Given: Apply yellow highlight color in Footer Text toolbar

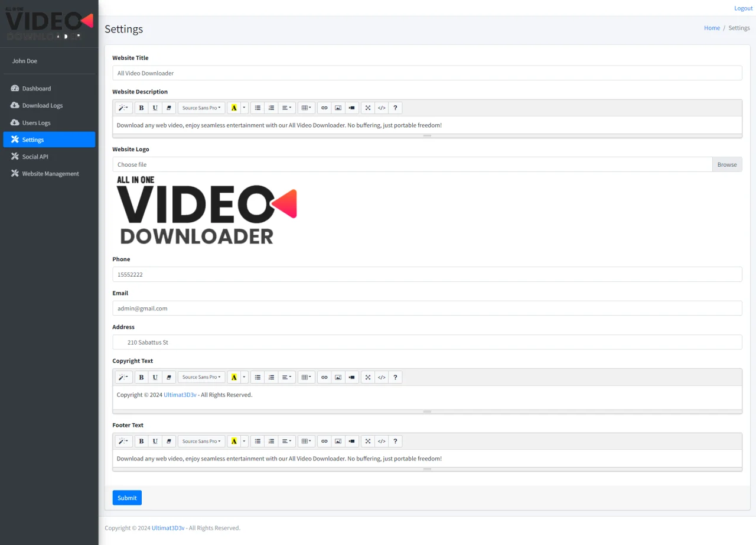Looking at the screenshot, I should point(234,442).
